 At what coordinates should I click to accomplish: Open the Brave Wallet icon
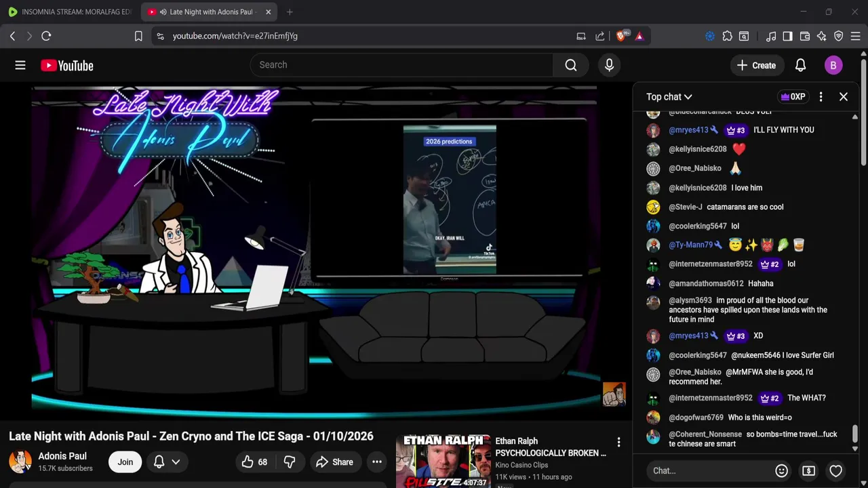[x=805, y=36]
